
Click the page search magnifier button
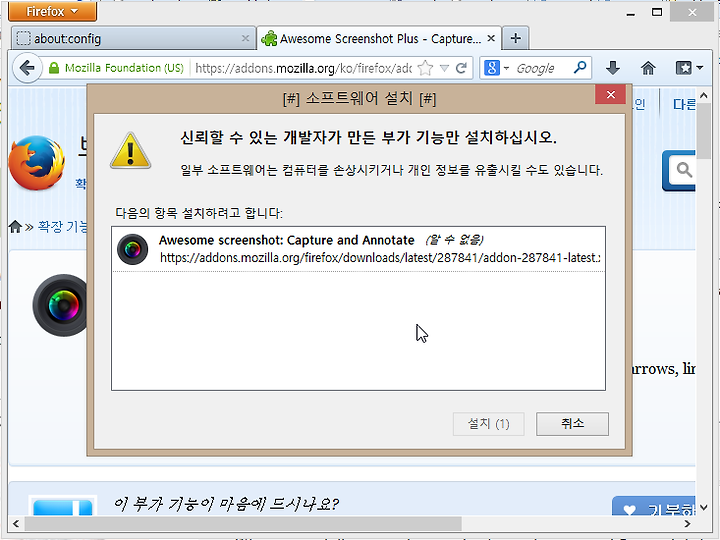click(x=681, y=170)
